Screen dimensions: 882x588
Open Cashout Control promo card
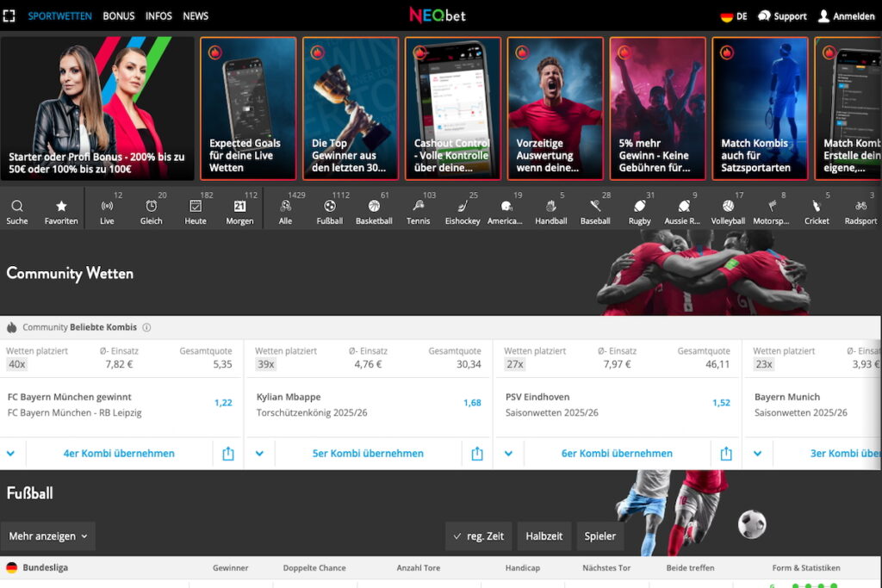[453, 108]
